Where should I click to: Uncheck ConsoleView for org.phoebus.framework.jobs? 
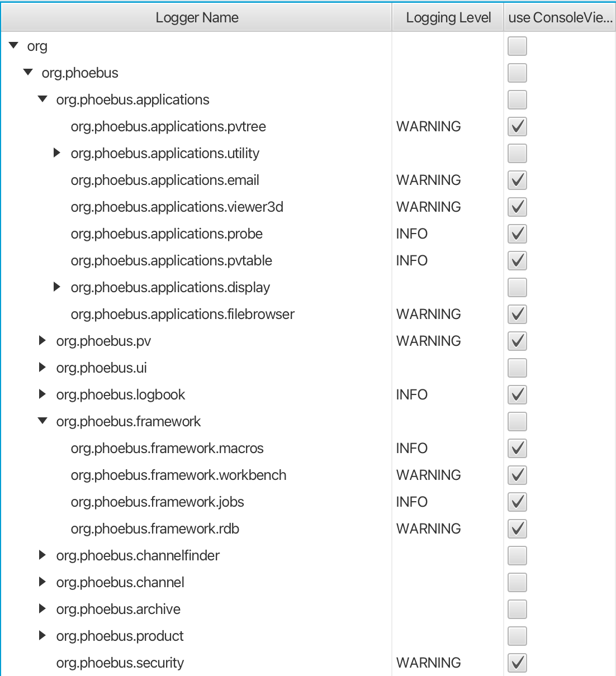(517, 502)
